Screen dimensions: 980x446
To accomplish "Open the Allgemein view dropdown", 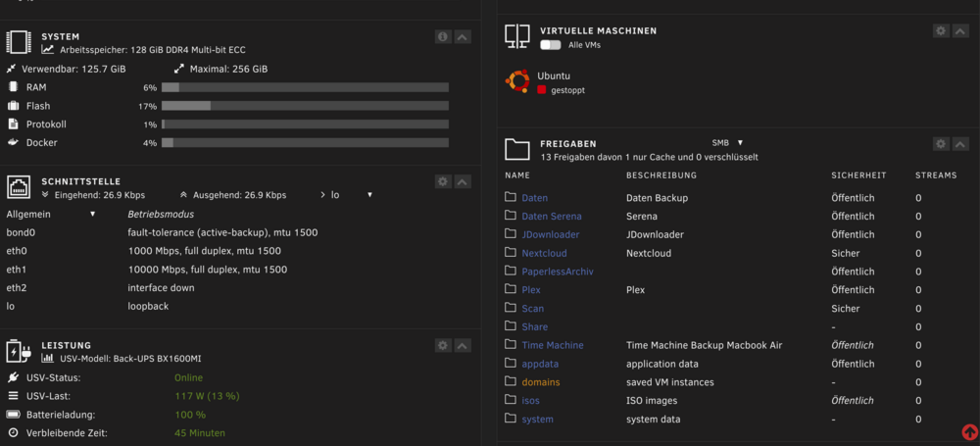I will point(51,214).
